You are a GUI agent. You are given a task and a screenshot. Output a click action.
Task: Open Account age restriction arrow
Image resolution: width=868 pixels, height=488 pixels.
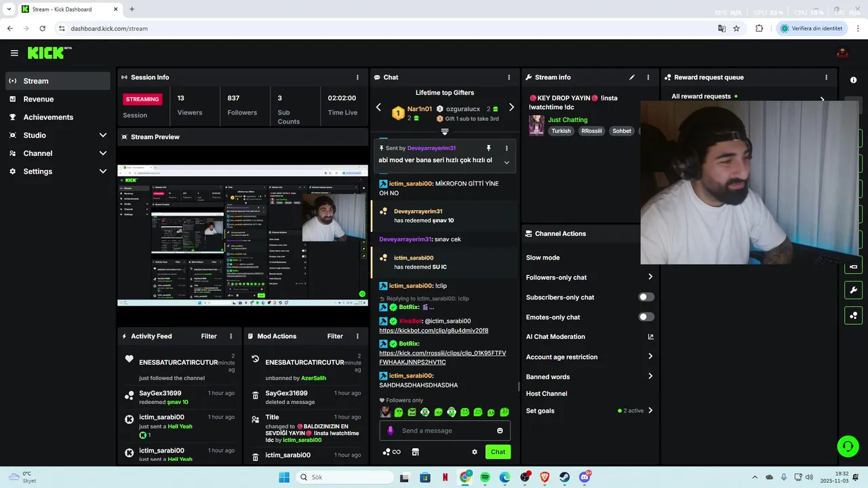650,357
